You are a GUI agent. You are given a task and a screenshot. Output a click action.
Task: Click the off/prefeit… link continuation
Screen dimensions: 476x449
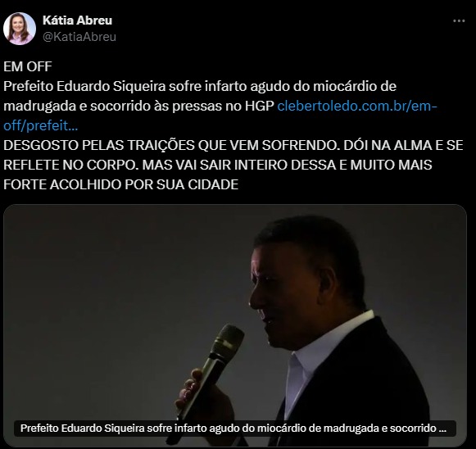(x=41, y=125)
